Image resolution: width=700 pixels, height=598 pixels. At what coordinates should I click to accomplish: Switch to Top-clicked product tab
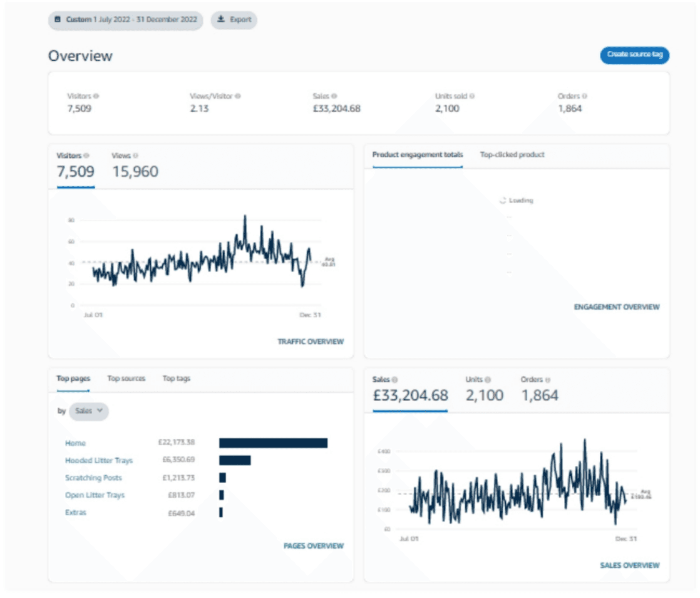[x=512, y=155]
